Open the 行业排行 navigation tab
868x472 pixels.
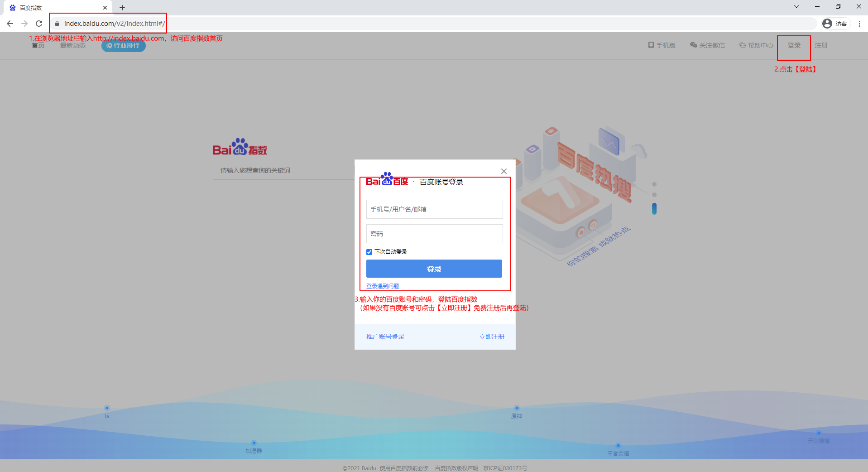[x=123, y=46]
